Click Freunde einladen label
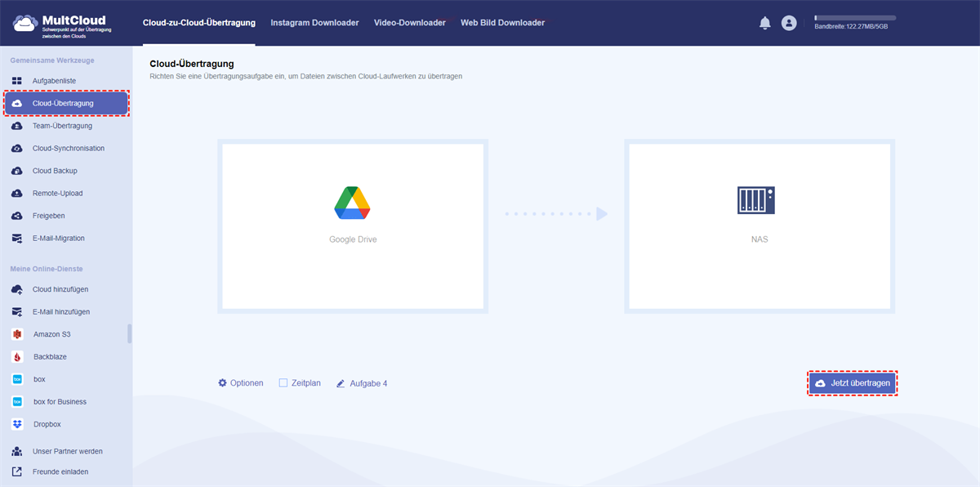 60,471
